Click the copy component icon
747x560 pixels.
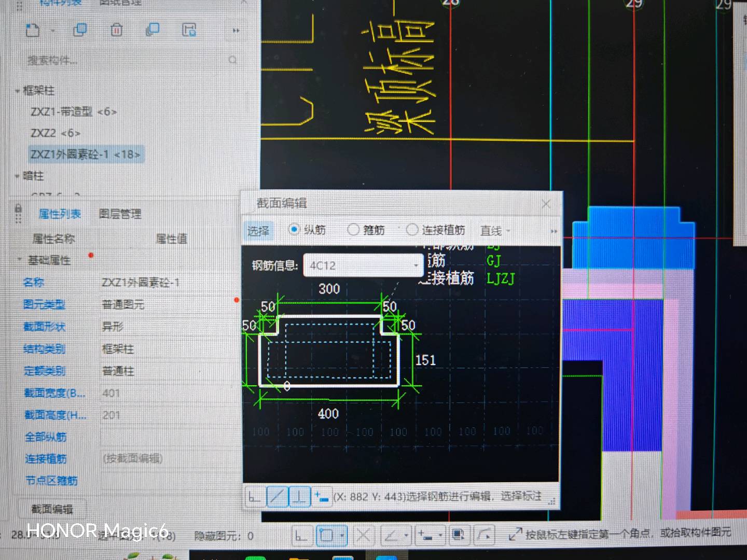[x=80, y=30]
